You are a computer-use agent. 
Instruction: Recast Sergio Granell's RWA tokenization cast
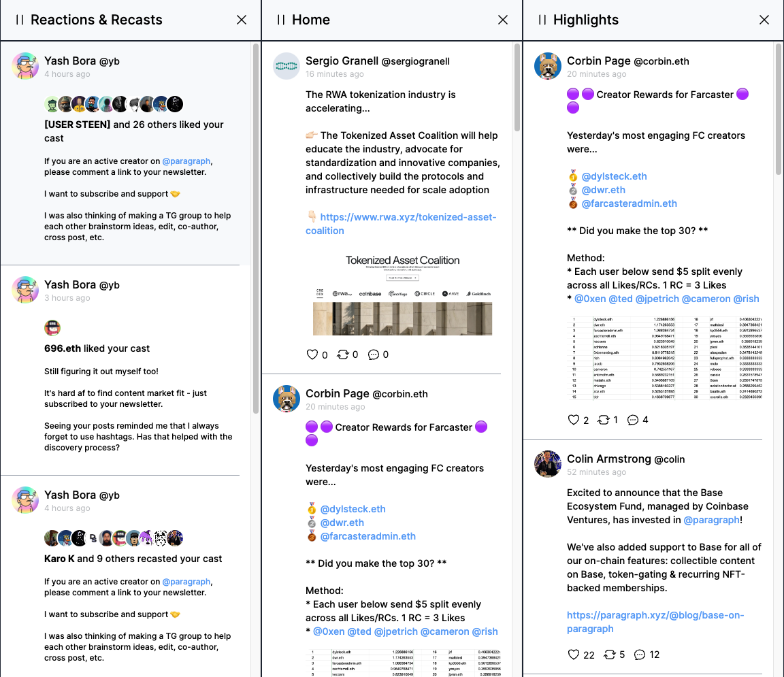tap(342, 354)
